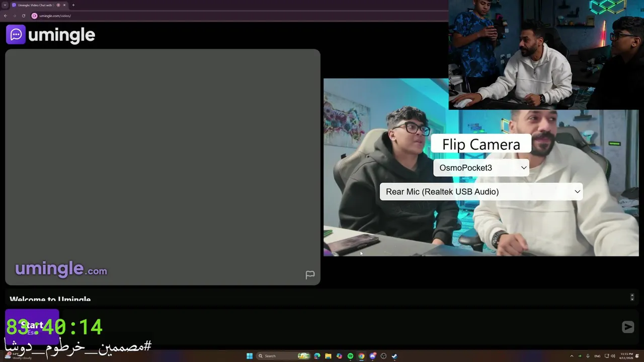Open the Rear Mic (Realtek USB Audio) dropdown

point(481,192)
